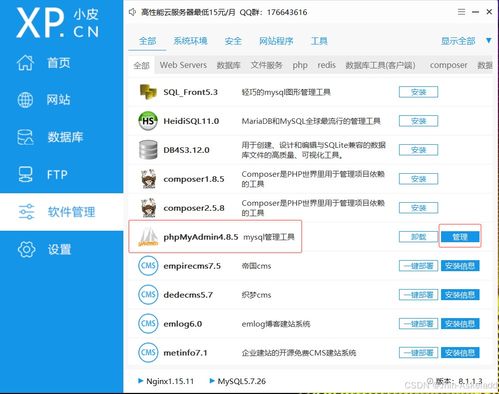Click the HeidiSQL11.0 description text
499x394 pixels.
point(311,121)
